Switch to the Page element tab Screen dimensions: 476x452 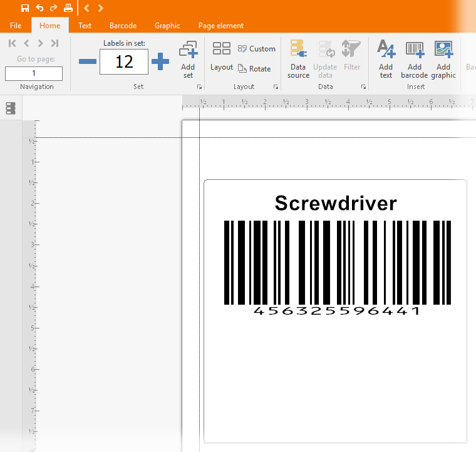click(221, 26)
